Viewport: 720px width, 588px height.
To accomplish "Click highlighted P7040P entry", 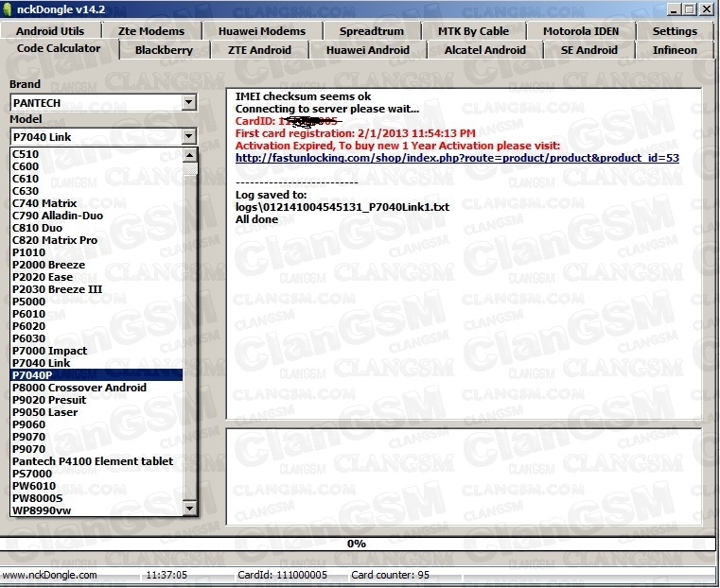I will [x=97, y=375].
